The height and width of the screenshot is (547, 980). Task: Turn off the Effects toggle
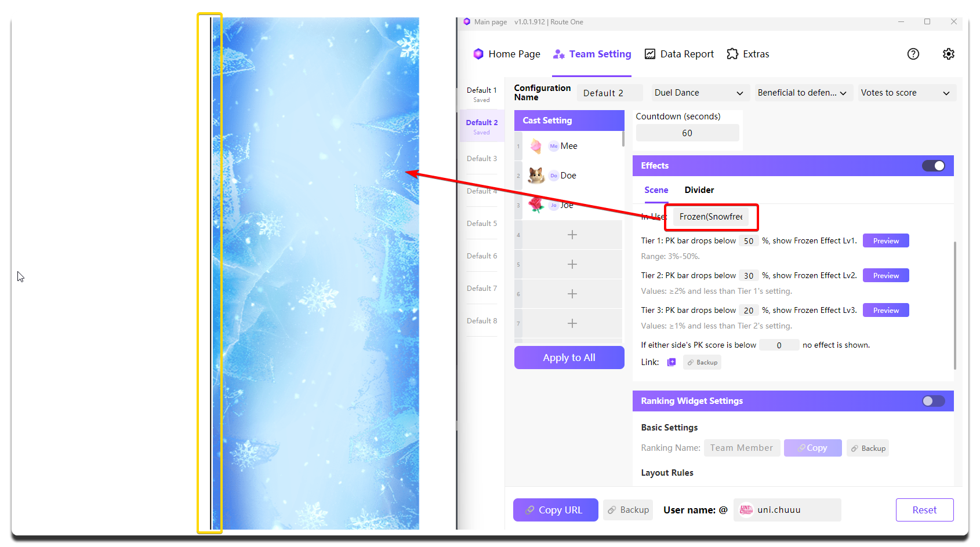(933, 166)
